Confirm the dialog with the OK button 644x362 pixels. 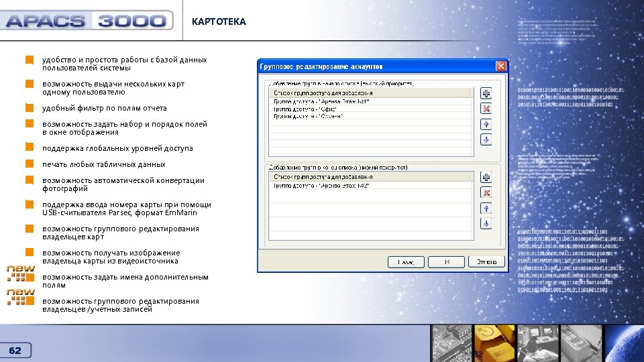(446, 262)
